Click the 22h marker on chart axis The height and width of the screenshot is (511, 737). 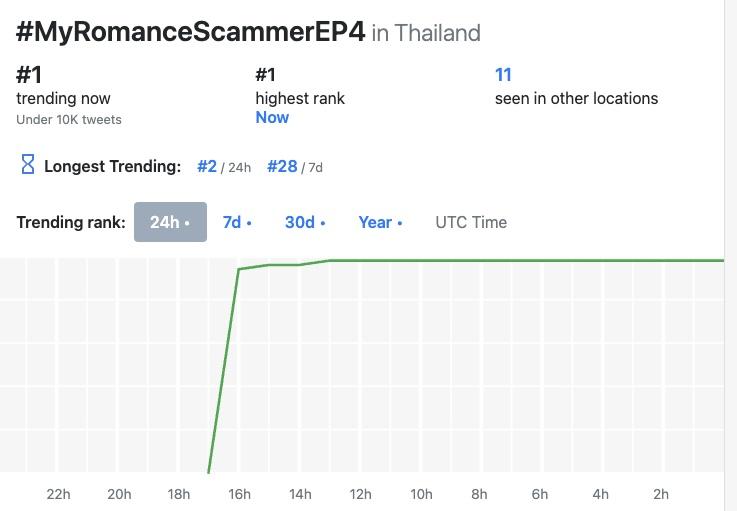point(59,494)
